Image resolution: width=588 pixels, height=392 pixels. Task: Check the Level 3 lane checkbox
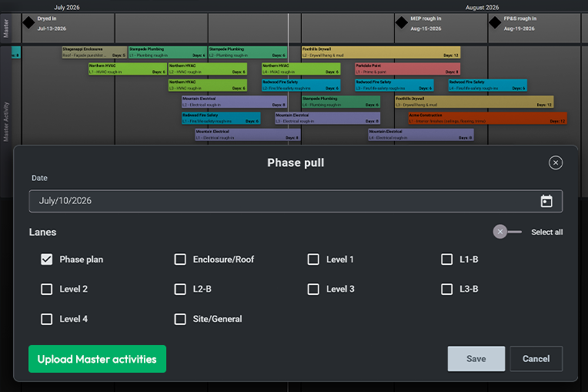[313, 289]
